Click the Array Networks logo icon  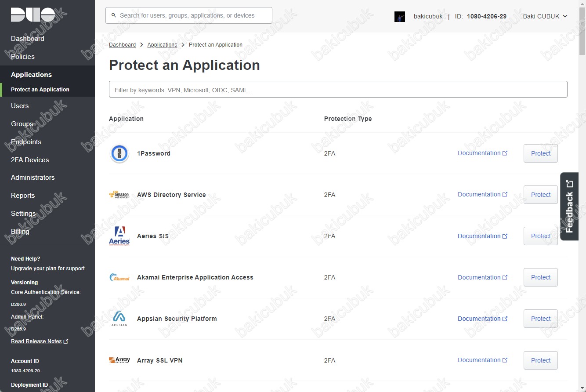click(x=119, y=360)
